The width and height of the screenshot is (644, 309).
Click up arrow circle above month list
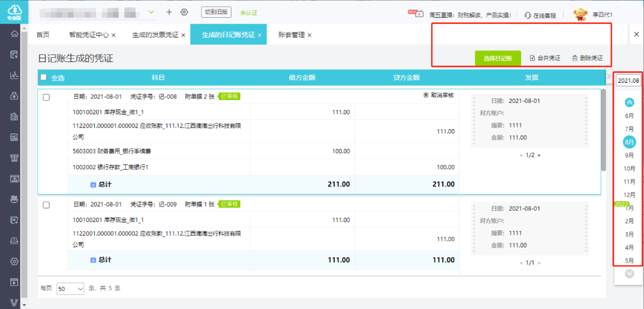[x=629, y=102]
